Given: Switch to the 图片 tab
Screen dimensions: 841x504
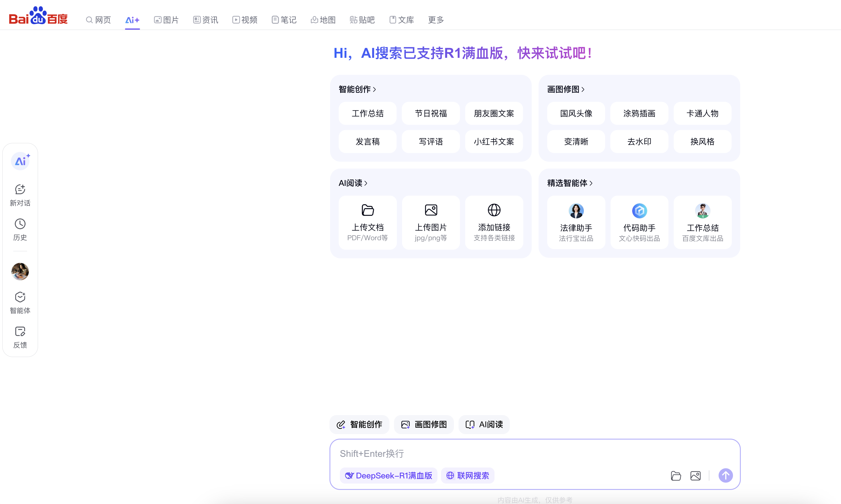Looking at the screenshot, I should (x=166, y=20).
